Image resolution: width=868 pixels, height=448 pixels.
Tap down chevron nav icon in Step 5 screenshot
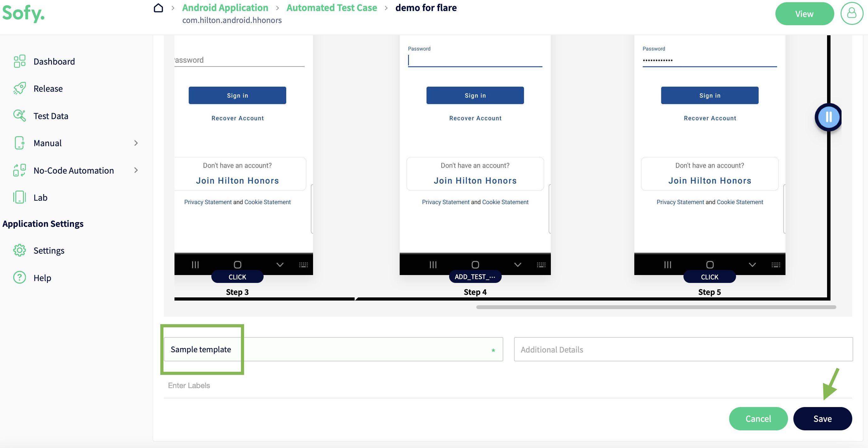752,265
